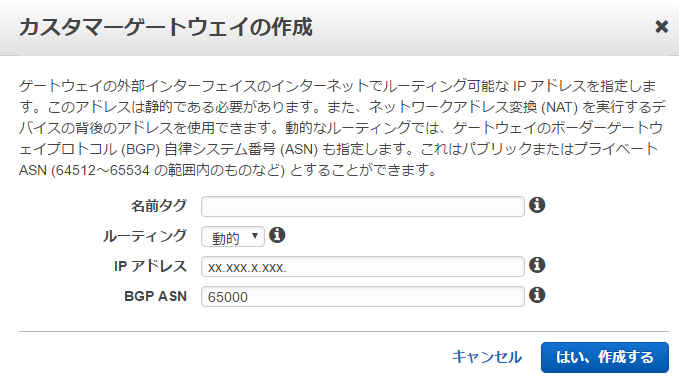679x380 pixels.
Task: Click the BGP ASN field label
Action: point(155,296)
